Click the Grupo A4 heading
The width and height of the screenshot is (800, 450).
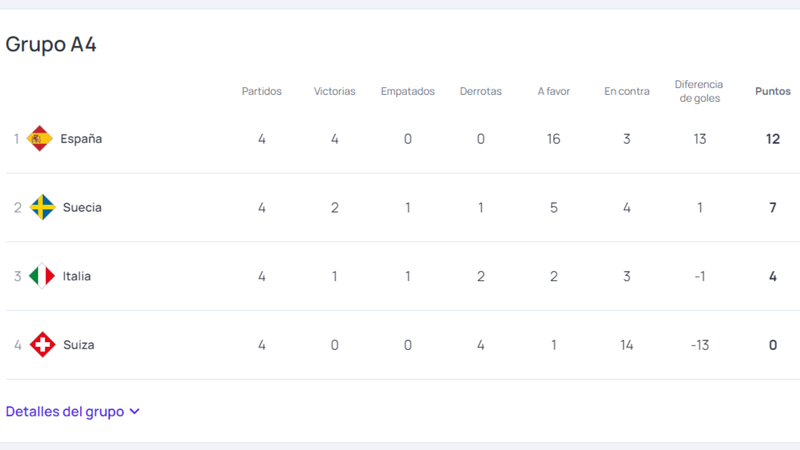point(51,44)
